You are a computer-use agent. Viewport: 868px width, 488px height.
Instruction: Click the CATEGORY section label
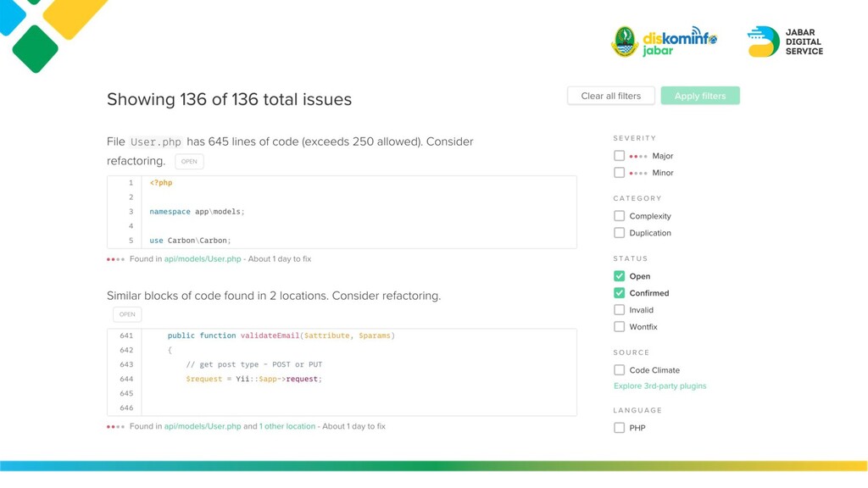point(637,198)
